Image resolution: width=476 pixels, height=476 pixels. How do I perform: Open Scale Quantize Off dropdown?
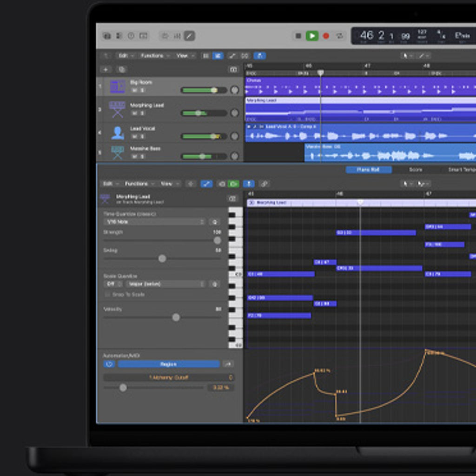tap(113, 284)
